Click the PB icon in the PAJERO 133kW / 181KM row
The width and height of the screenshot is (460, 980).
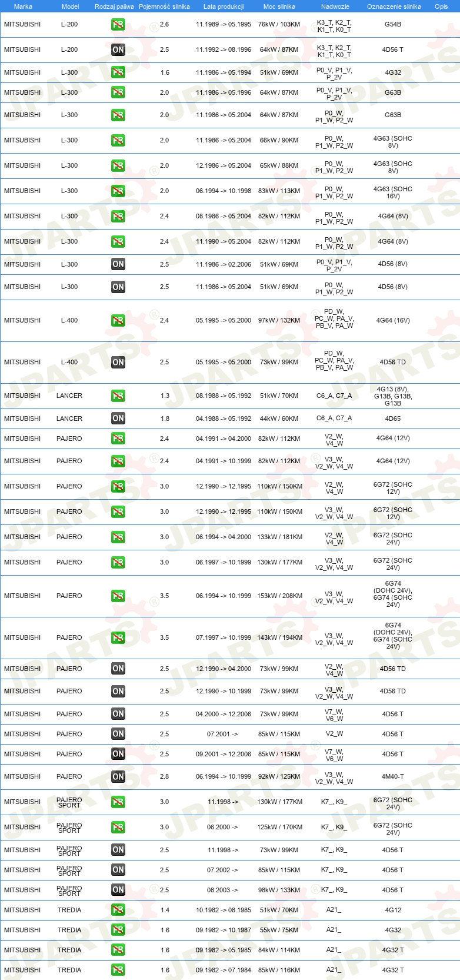coord(118,537)
